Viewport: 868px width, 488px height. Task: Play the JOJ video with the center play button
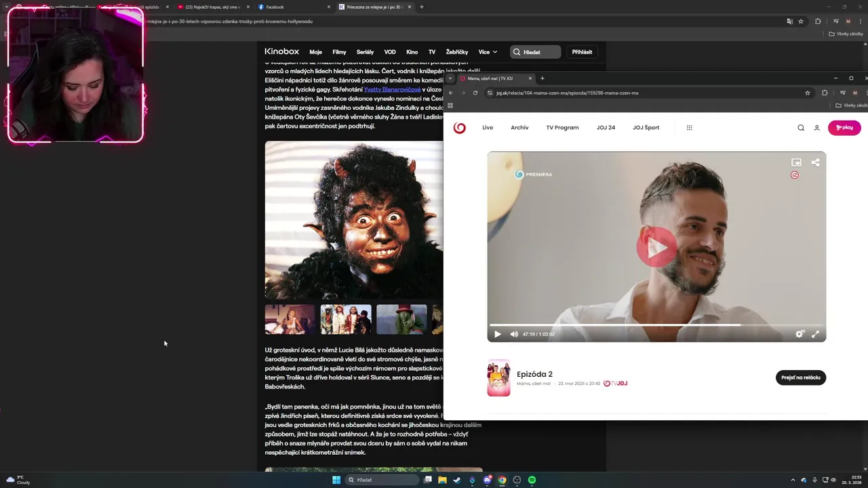tap(656, 247)
